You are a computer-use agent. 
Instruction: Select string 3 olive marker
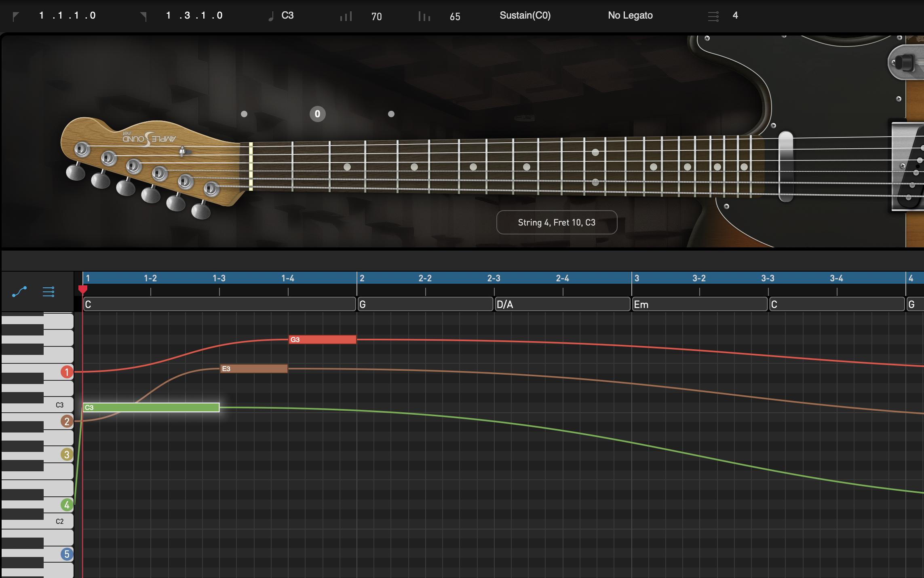[67, 455]
